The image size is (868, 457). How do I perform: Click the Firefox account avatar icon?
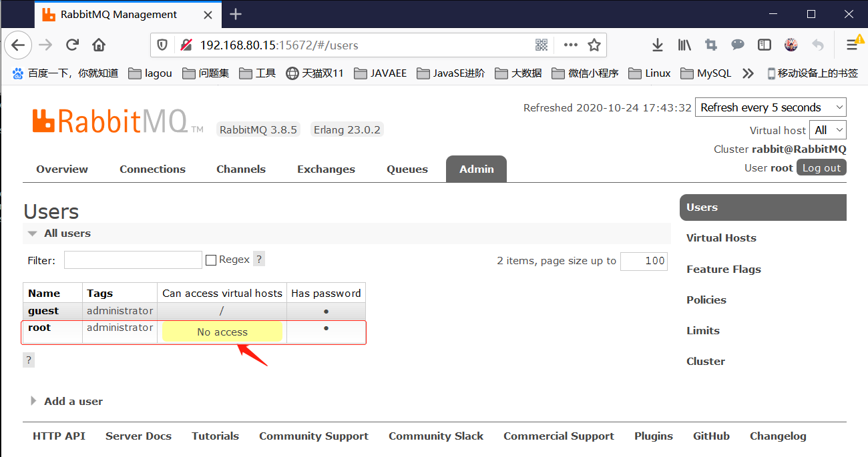click(x=791, y=45)
